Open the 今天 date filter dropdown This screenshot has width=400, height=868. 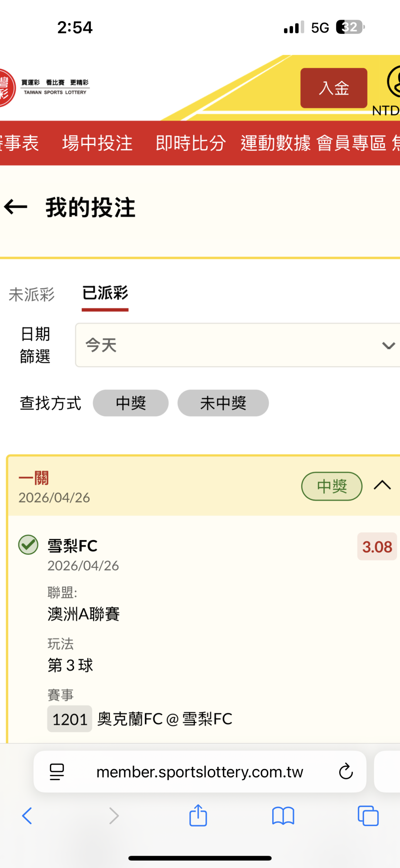[237, 345]
